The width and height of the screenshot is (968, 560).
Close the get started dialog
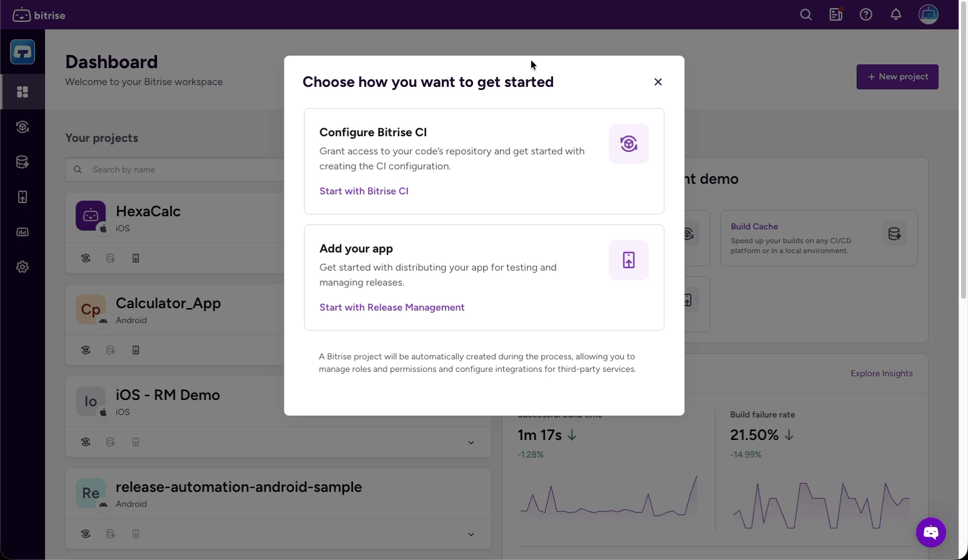(x=657, y=82)
